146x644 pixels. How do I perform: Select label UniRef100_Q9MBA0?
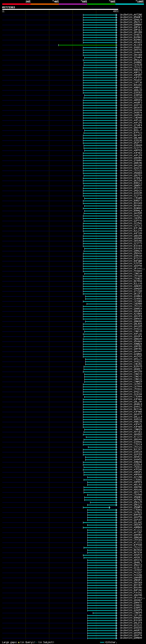pyautogui.click(x=131, y=25)
